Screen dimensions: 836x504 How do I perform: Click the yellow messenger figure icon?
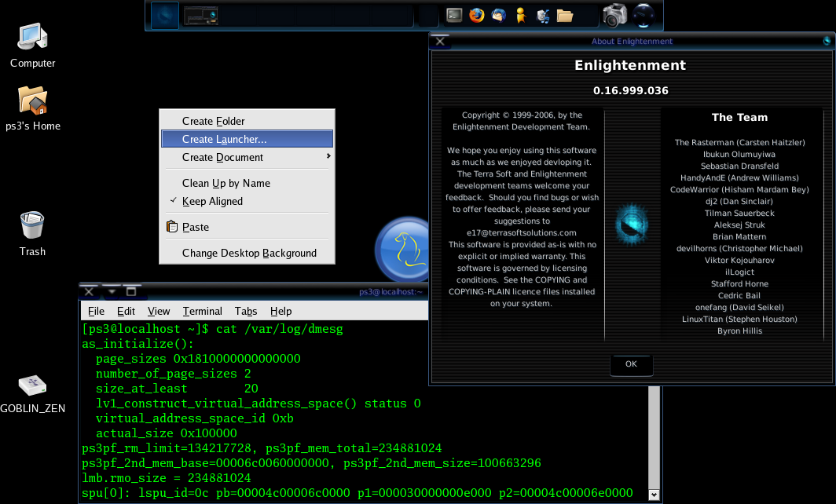[520, 15]
